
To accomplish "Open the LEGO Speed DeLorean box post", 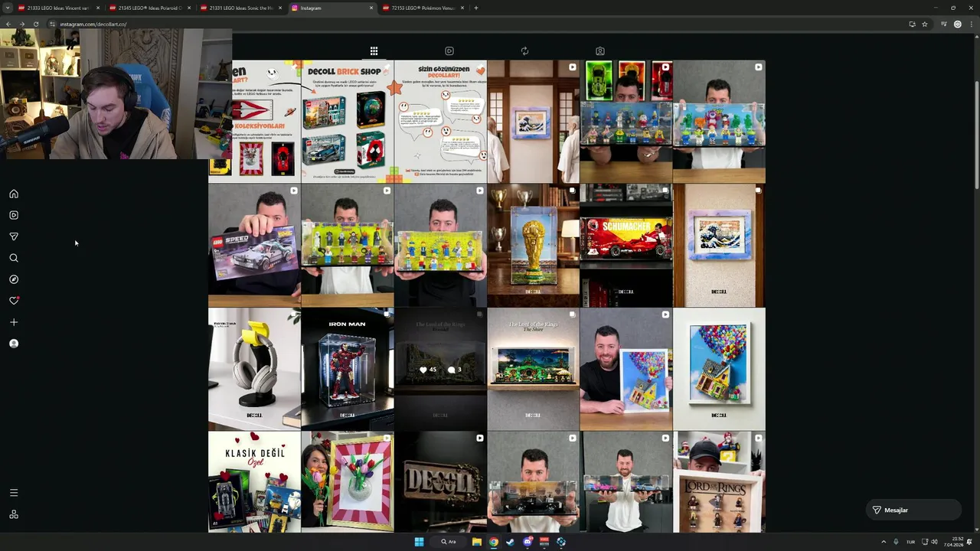I will click(254, 245).
